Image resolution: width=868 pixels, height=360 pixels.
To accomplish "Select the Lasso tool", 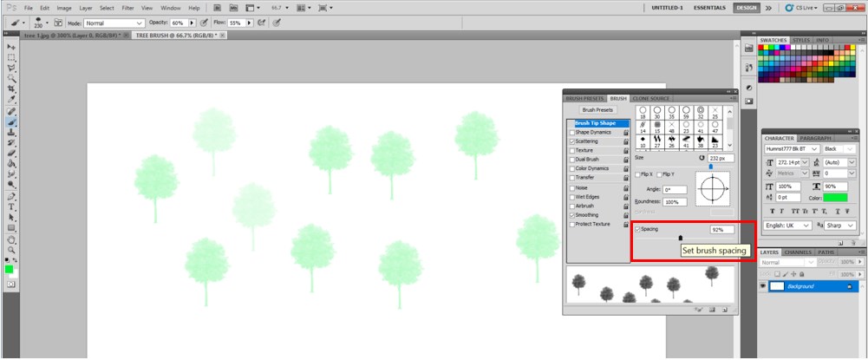I will point(12,68).
